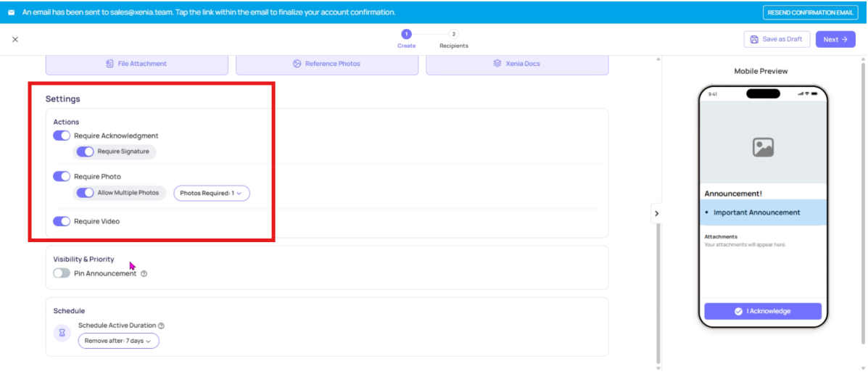Click the Save as Draft button
Viewport: 868px width, 377px height.
(x=776, y=39)
